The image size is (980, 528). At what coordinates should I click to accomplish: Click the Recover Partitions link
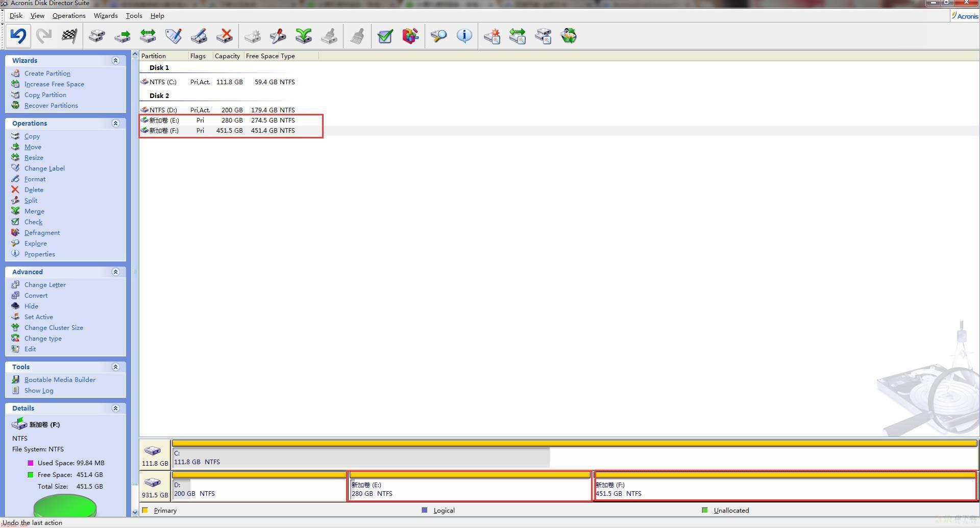(51, 106)
